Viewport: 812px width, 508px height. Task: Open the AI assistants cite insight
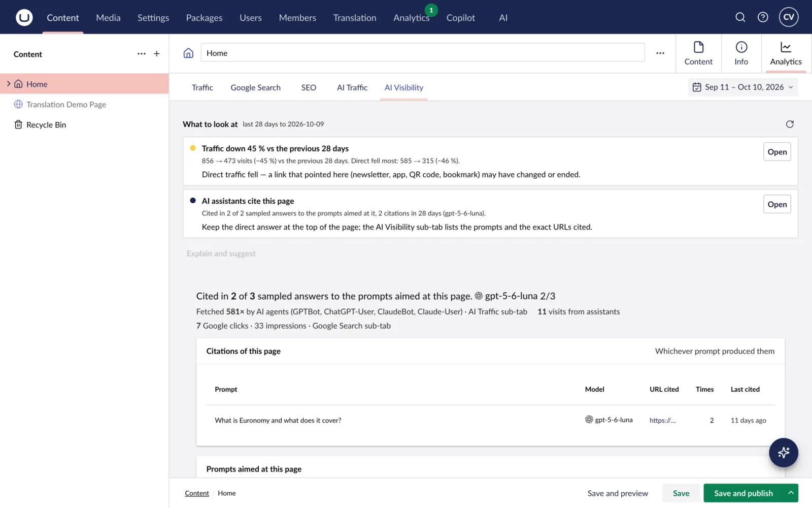point(777,204)
